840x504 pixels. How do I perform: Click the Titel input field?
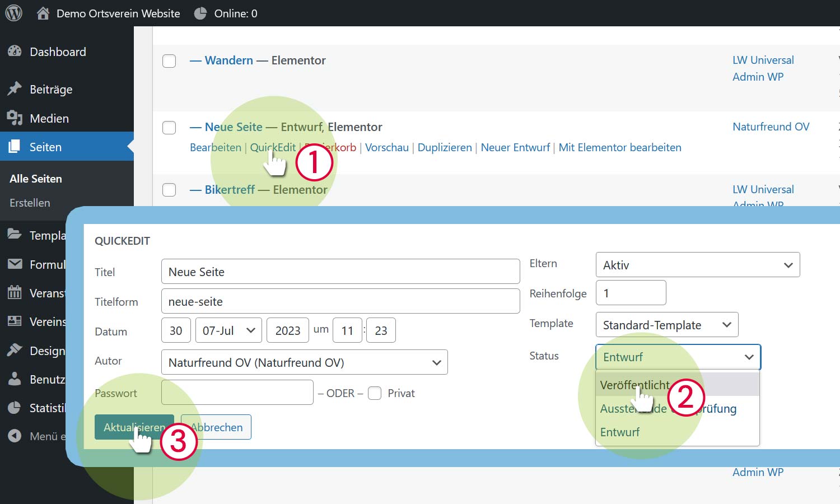tap(340, 272)
